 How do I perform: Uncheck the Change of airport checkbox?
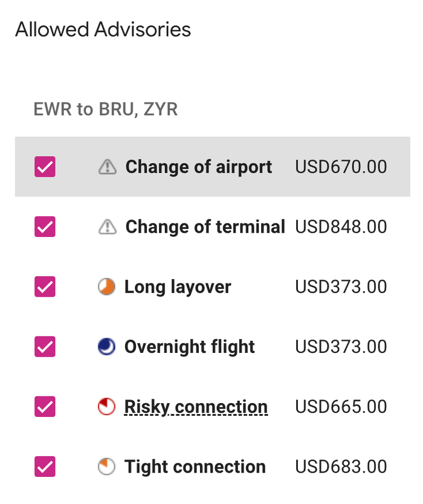coord(45,167)
